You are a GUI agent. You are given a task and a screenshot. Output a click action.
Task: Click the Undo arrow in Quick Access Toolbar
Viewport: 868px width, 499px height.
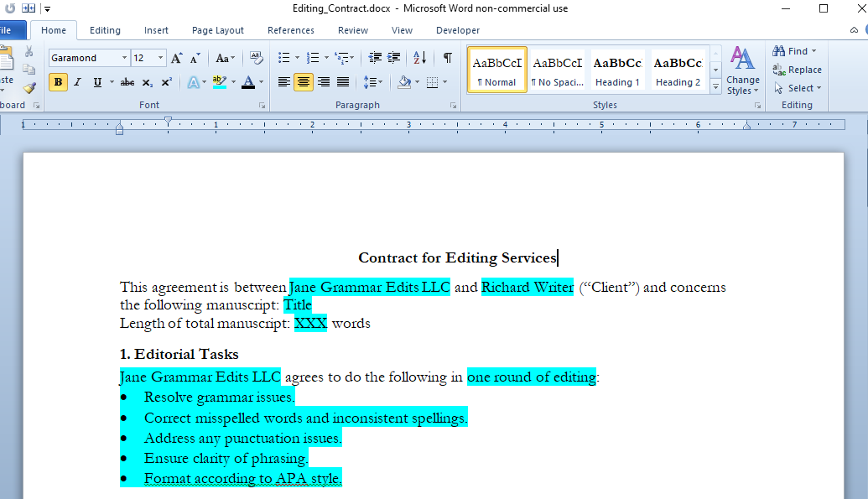pyautogui.click(x=10, y=8)
